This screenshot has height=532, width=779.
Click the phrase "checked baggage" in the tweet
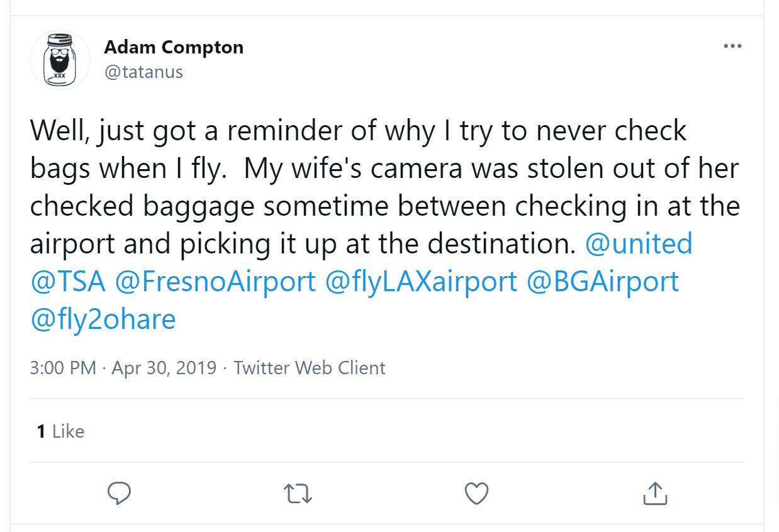[143, 207]
